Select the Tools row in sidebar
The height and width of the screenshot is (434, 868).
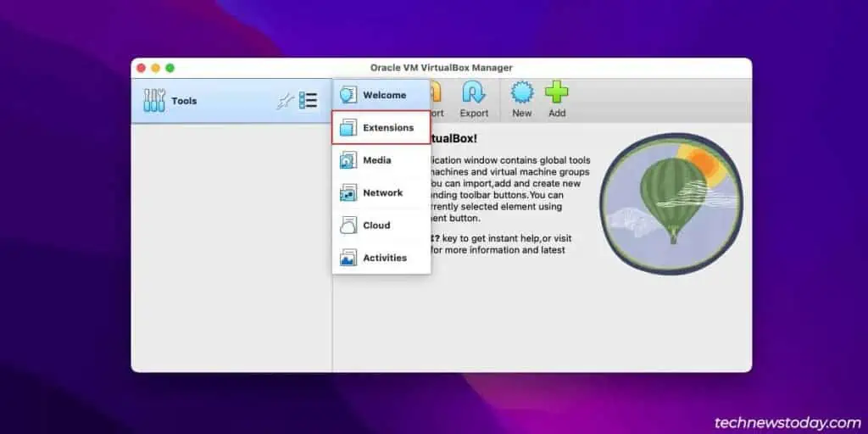[x=231, y=101]
